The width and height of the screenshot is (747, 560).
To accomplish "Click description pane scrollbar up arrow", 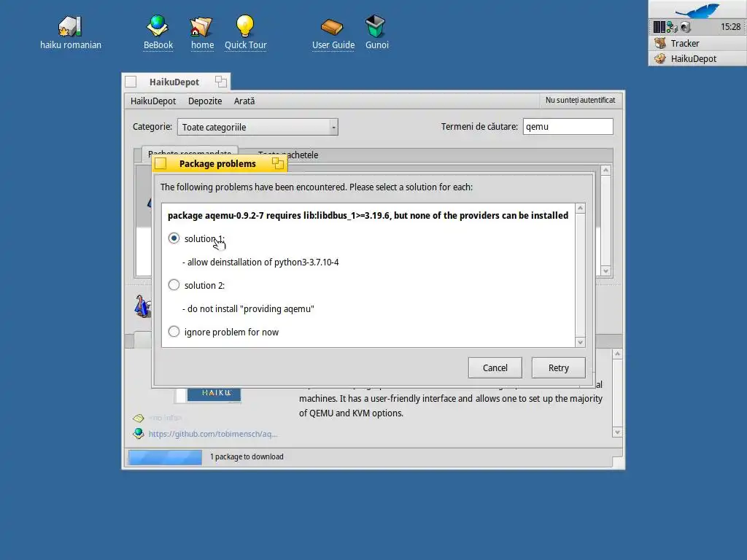I will tap(617, 354).
